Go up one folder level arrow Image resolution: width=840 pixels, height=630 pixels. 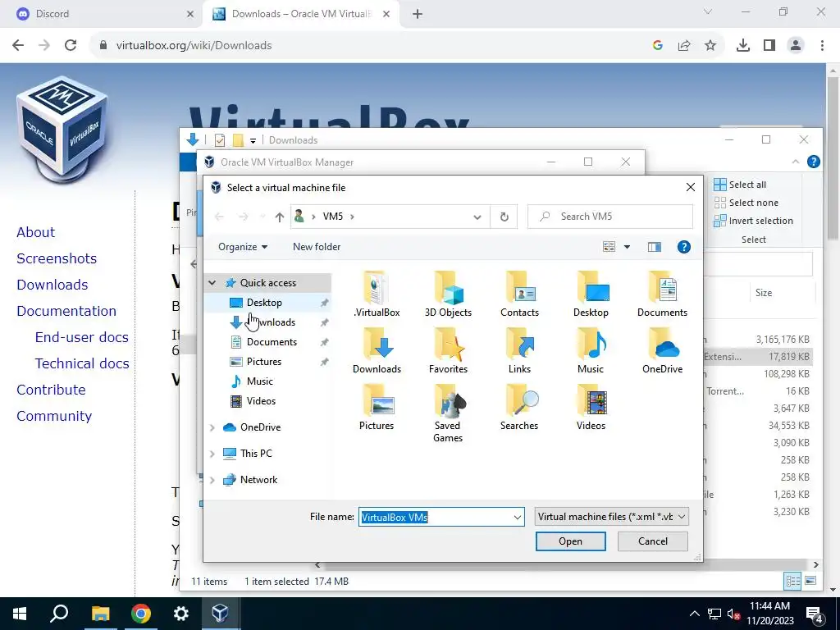click(x=279, y=217)
